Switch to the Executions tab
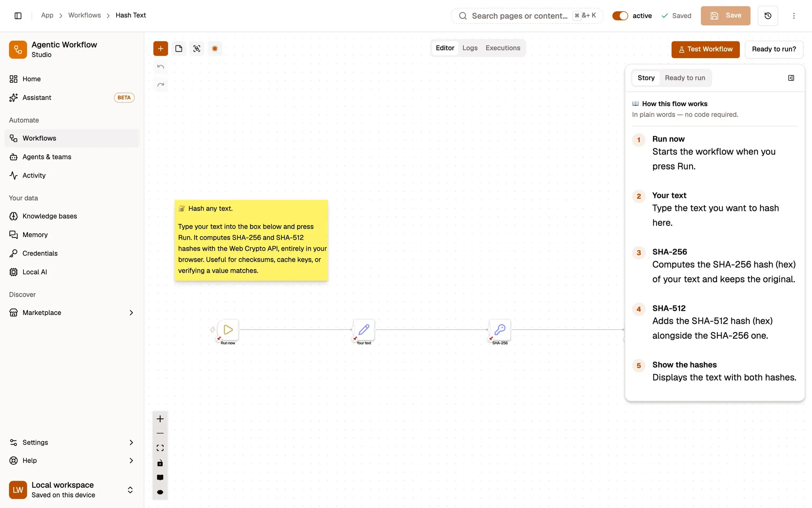The width and height of the screenshot is (812, 508). click(x=503, y=48)
